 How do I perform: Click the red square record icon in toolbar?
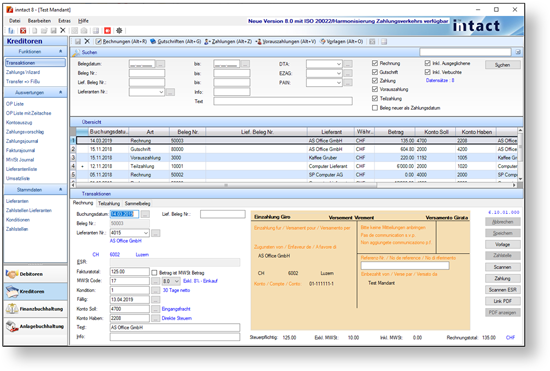(107, 31)
